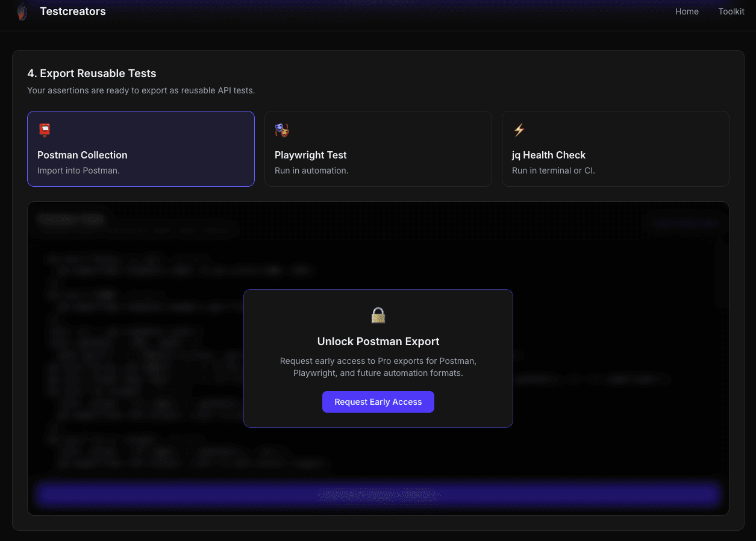The image size is (756, 541).
Task: Click the Testcreators flame logo icon
Action: [22, 11]
